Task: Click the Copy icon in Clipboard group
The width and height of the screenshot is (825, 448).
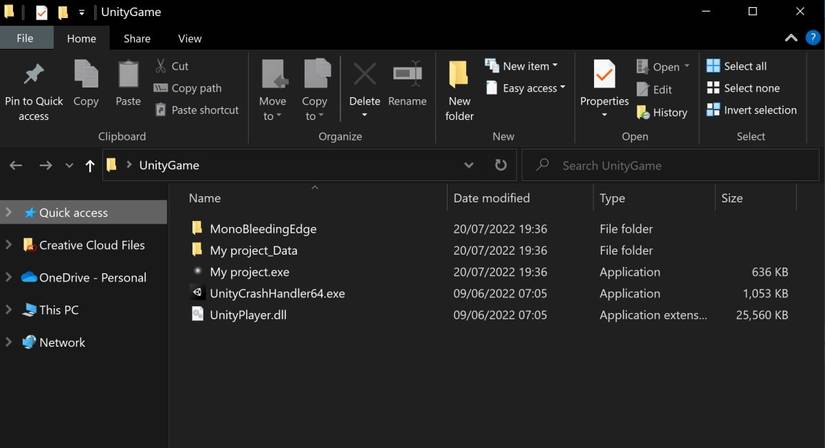Action: point(86,75)
